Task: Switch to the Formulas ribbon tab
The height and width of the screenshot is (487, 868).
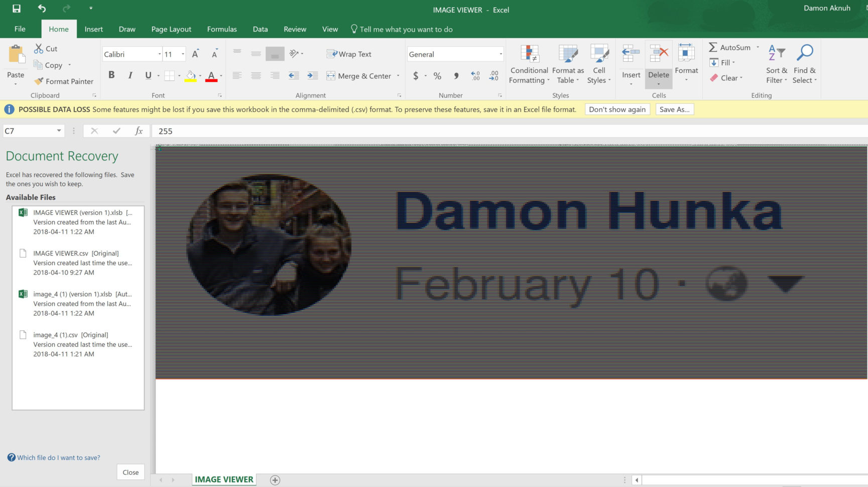Action: pos(221,29)
